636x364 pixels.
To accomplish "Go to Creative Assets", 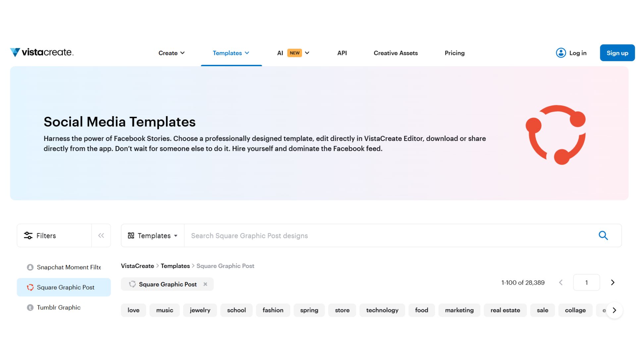I will coord(396,53).
